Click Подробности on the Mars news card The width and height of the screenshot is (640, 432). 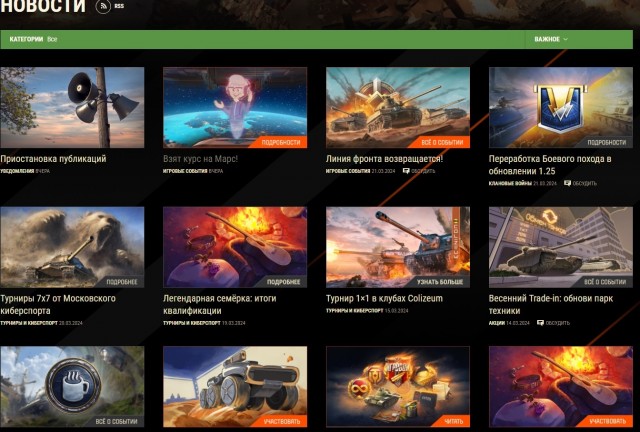[280, 142]
